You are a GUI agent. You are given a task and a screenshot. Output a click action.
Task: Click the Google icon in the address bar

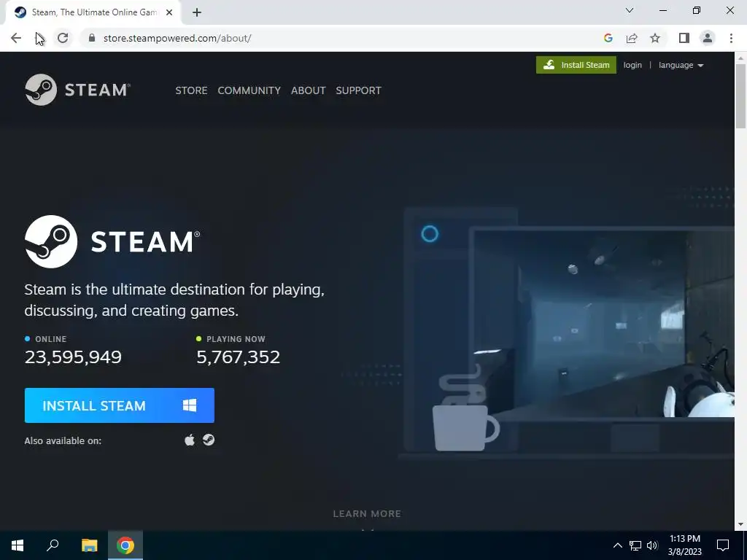coord(608,38)
